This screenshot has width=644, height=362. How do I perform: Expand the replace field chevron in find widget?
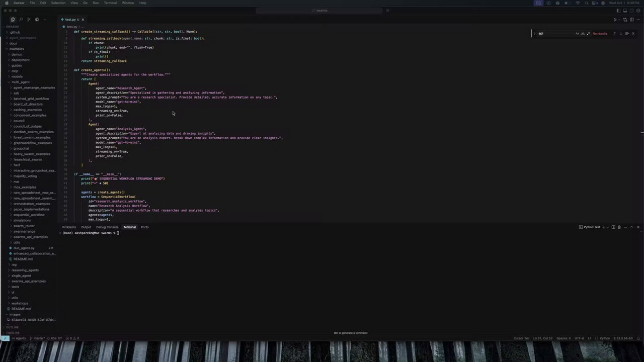(535, 34)
